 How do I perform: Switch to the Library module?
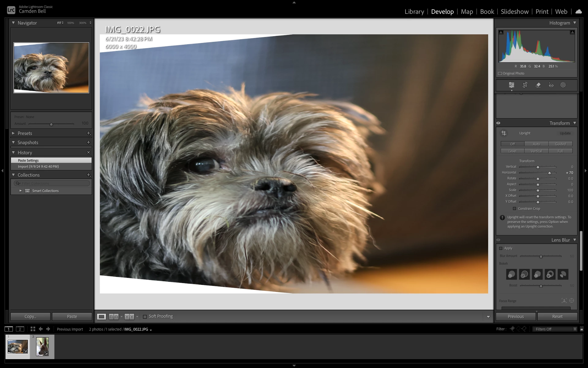click(x=414, y=12)
